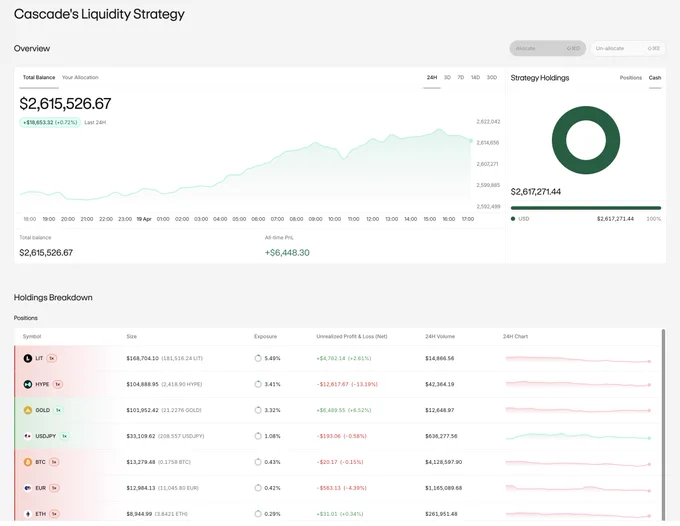Click the exposure ring for GOLD 3.32%
The height and width of the screenshot is (526, 680).
(x=258, y=410)
